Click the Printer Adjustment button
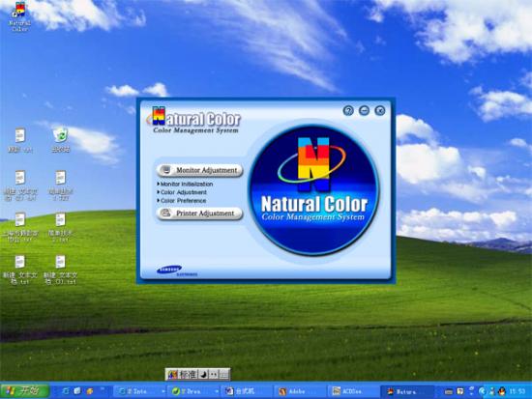 click(x=200, y=214)
